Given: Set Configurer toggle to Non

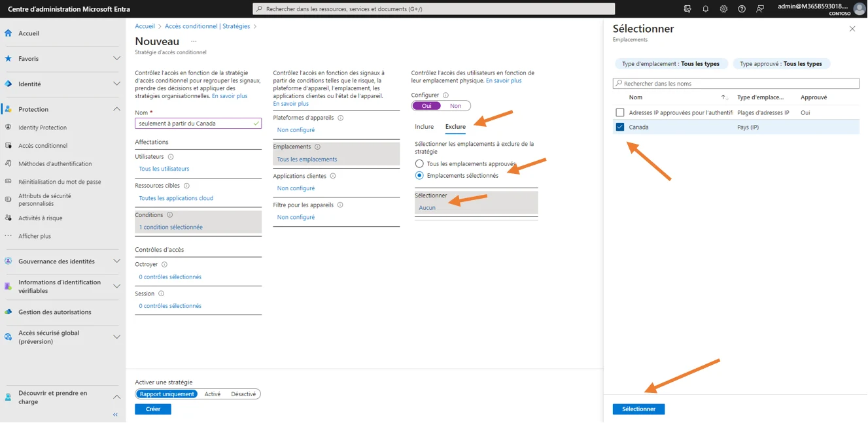Looking at the screenshot, I should (x=456, y=106).
